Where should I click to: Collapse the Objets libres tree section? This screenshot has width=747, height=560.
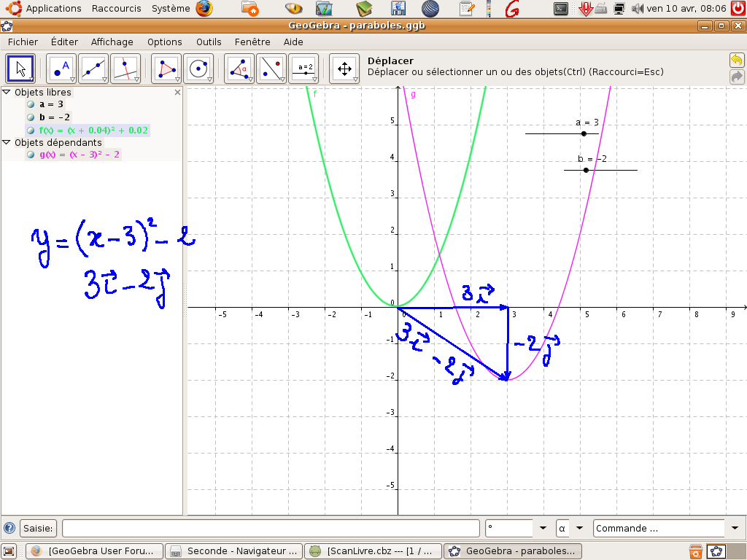7,93
